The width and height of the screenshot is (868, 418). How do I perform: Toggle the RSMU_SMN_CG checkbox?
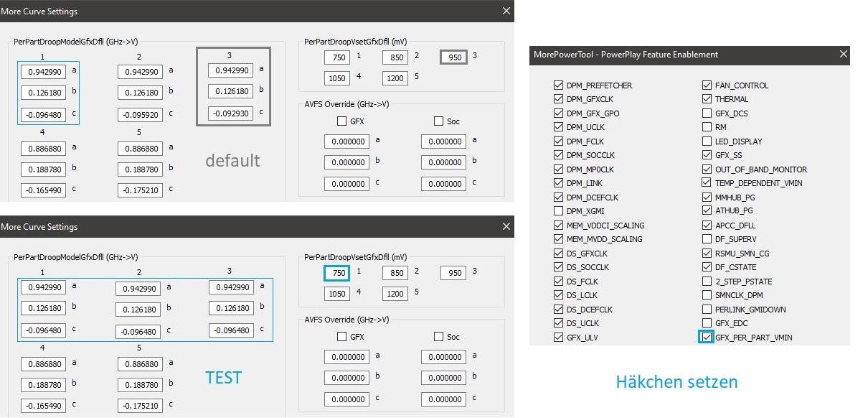(x=707, y=254)
